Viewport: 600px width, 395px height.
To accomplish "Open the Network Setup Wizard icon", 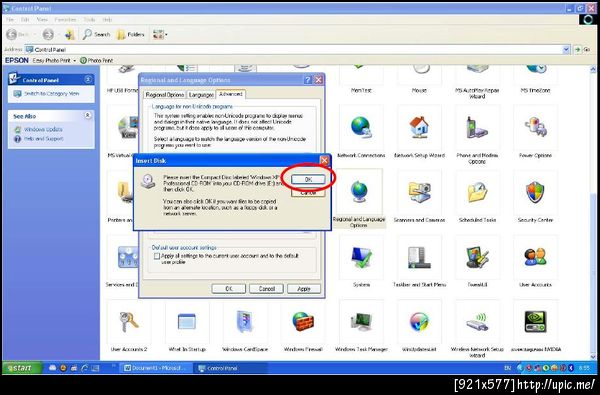I will 419,128.
